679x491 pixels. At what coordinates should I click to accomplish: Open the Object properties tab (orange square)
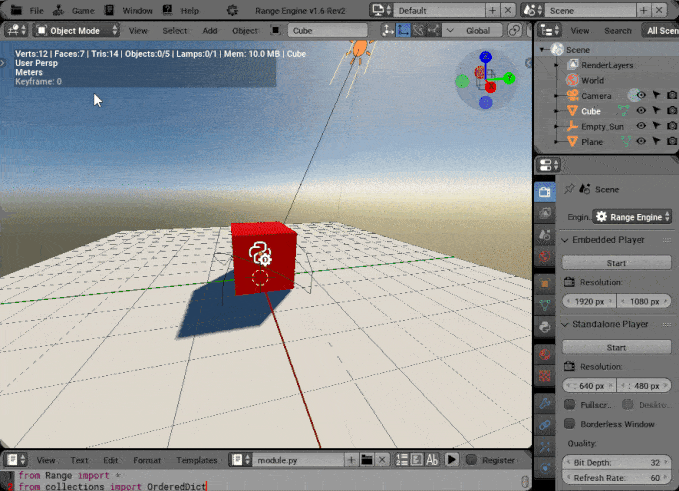[x=545, y=283]
